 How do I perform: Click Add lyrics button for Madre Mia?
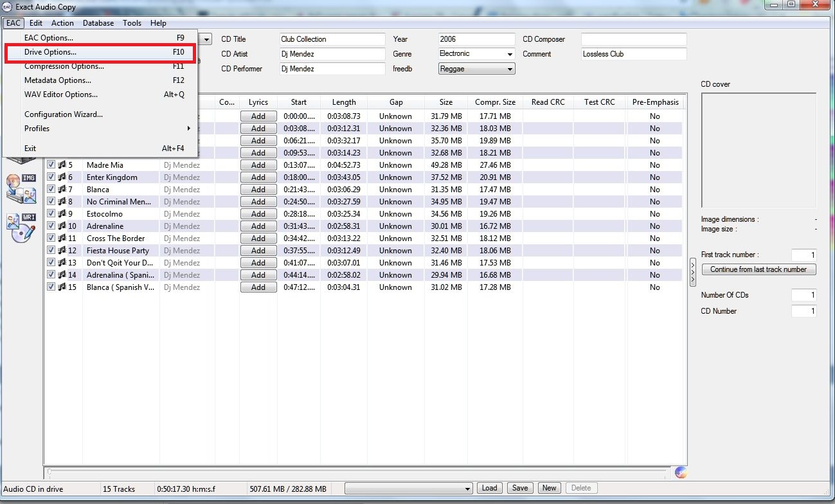pyautogui.click(x=258, y=165)
